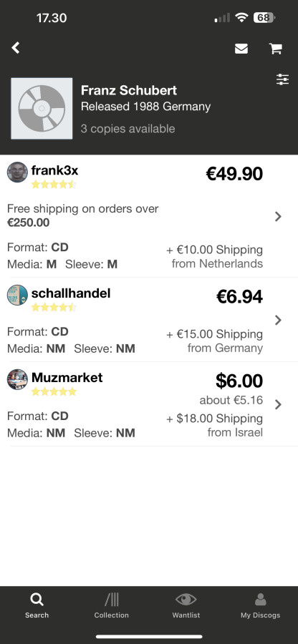Open messages via the envelope icon
298x644 pixels.
pyautogui.click(x=241, y=49)
